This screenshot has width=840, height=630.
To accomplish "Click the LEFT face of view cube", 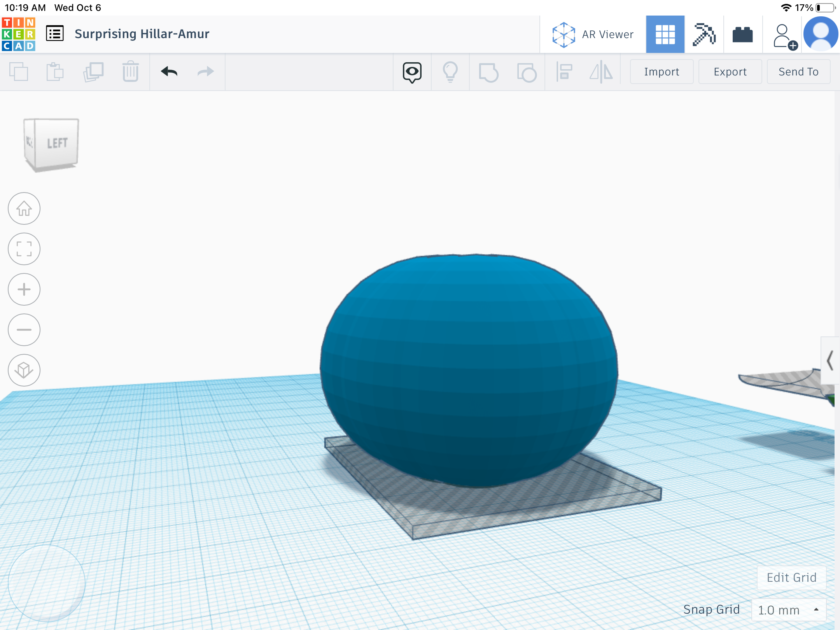I will point(57,143).
